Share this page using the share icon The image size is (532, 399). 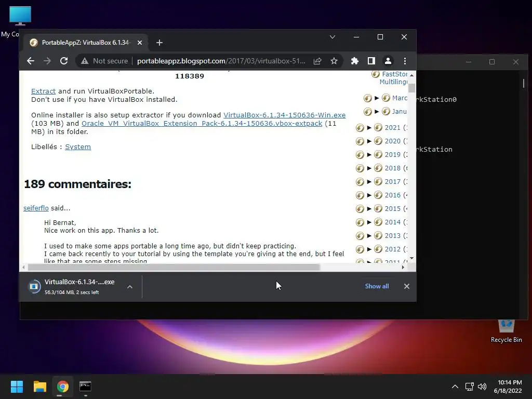(317, 61)
